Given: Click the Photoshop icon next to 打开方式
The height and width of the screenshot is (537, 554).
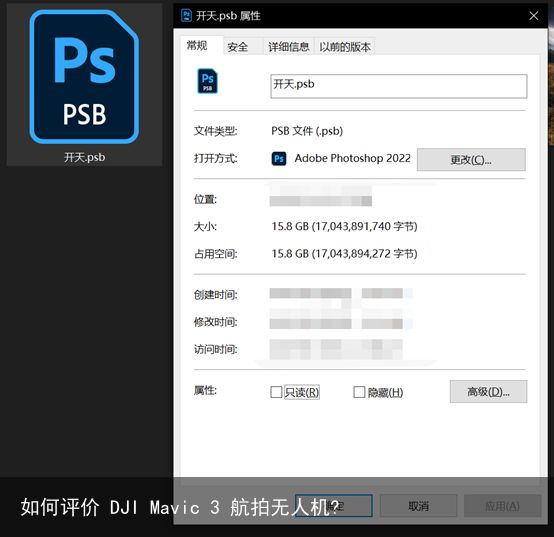Looking at the screenshot, I should pyautogui.click(x=279, y=159).
